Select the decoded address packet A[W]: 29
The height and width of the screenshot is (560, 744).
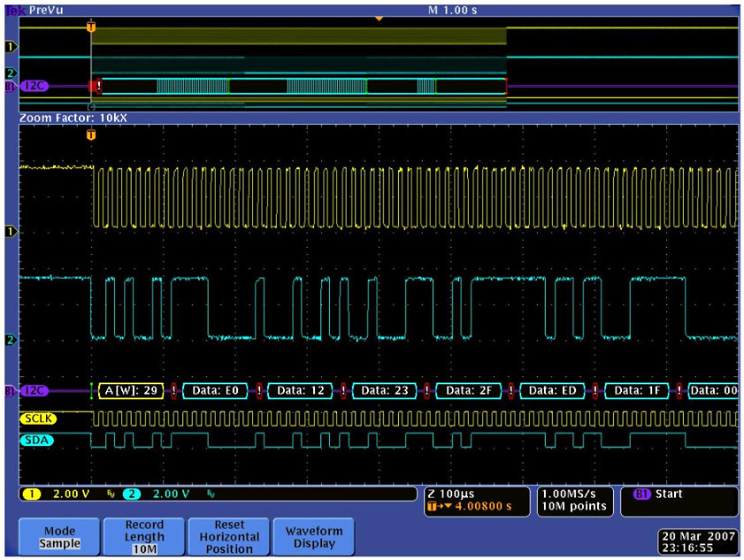[x=130, y=390]
